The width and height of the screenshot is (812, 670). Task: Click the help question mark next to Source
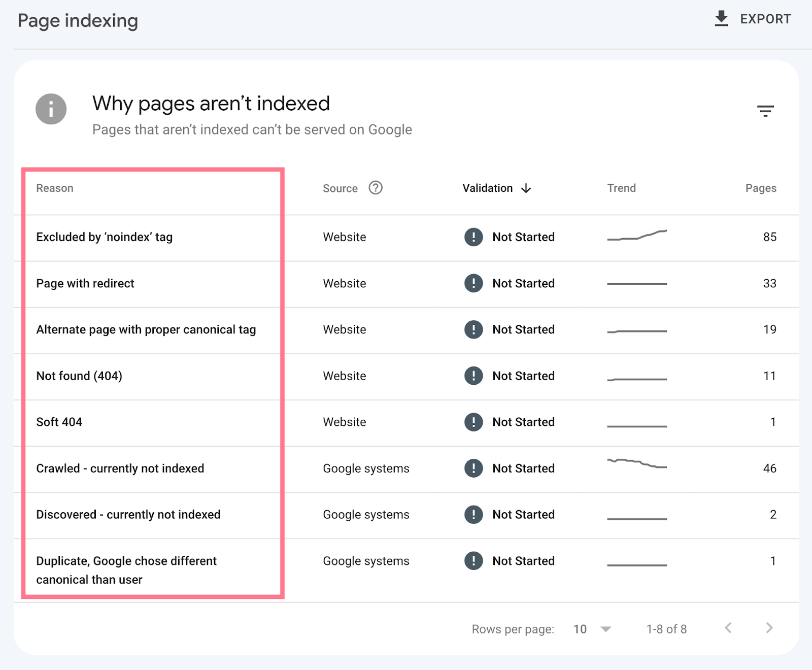pyautogui.click(x=375, y=188)
